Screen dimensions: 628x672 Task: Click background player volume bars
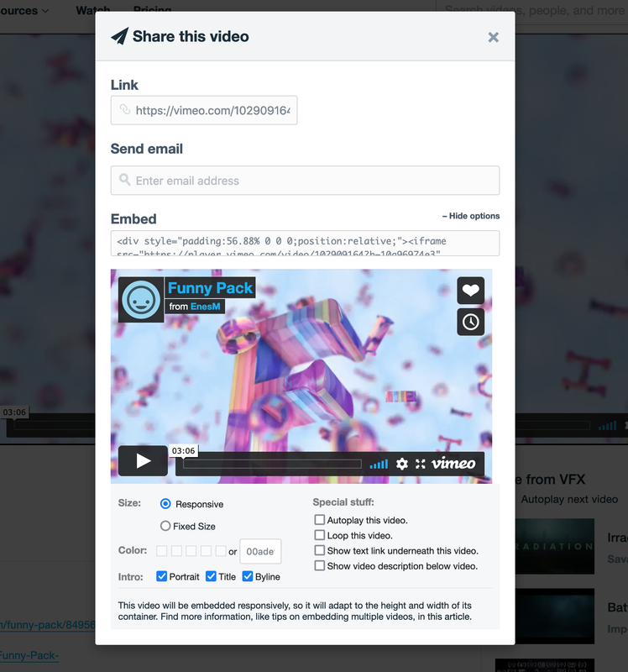coord(608,426)
